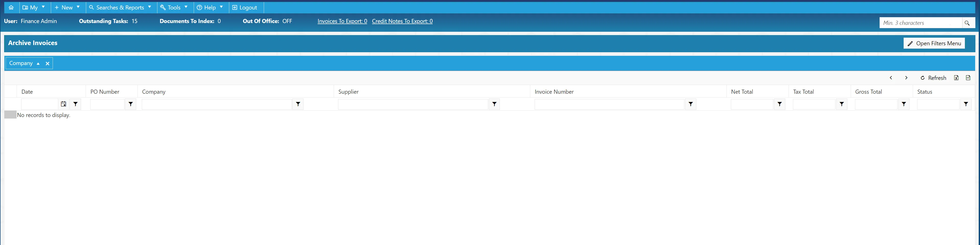Screen dimensions: 980x245
Task: Click the Date filter input
Action: (40, 104)
